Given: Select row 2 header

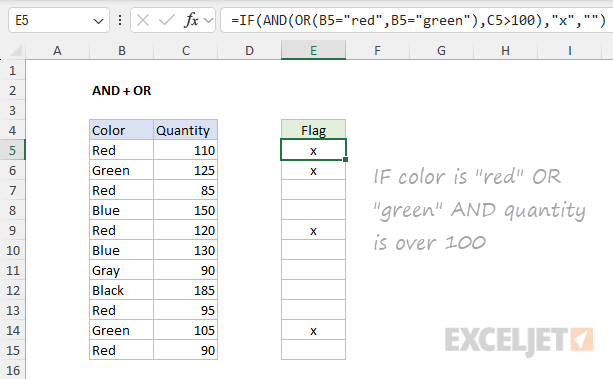Looking at the screenshot, I should pyautogui.click(x=13, y=90).
